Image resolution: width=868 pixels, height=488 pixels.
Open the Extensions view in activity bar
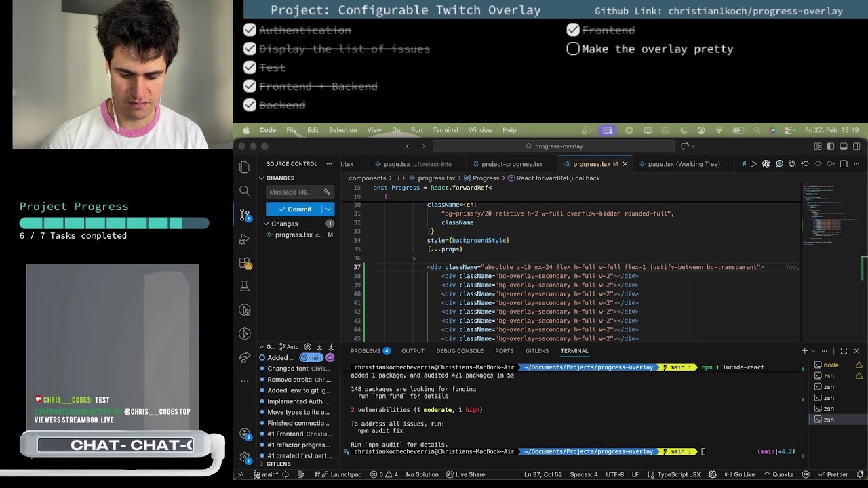pos(245,263)
